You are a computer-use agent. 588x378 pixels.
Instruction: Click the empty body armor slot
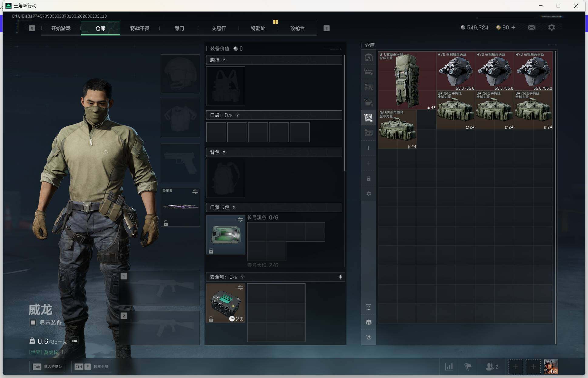coord(180,118)
